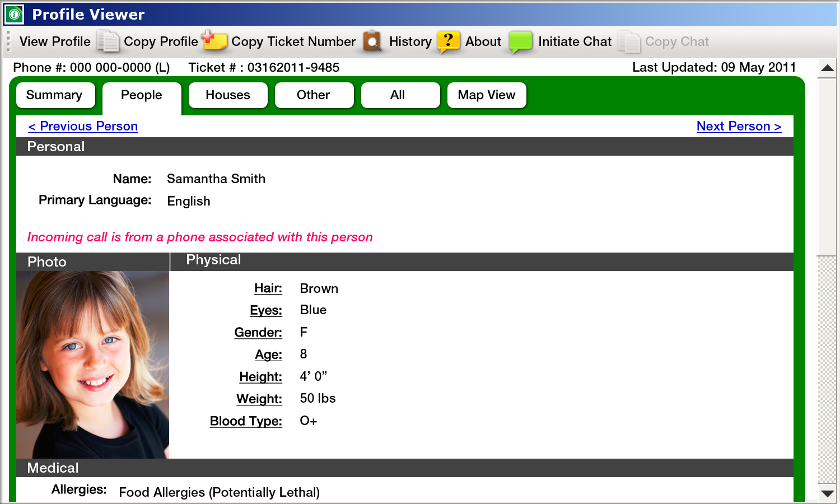Click the toolbar grip handle beside View Profile
840x504 pixels.
click(x=8, y=41)
